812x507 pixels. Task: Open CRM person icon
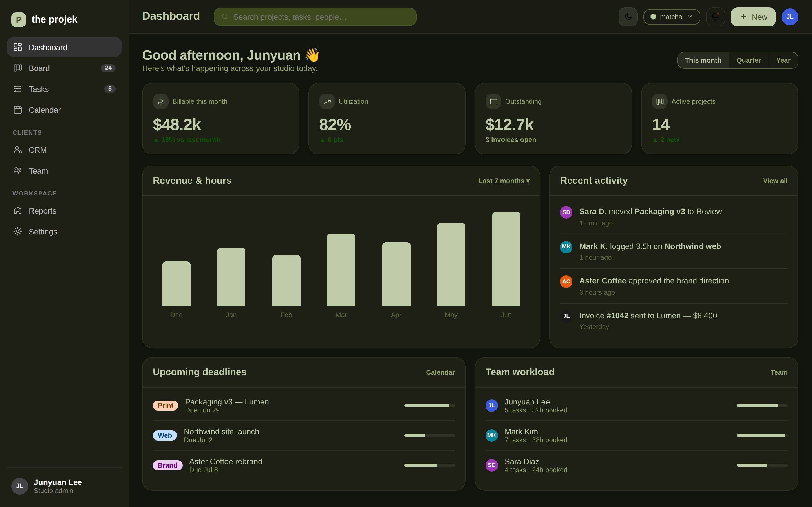click(18, 150)
